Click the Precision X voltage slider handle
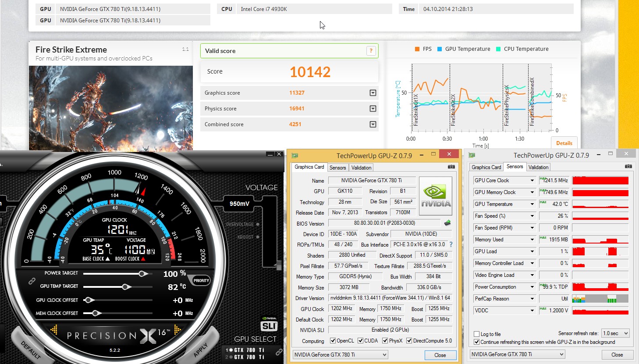Image resolution: width=639 pixels, height=364 pixels. (278, 265)
